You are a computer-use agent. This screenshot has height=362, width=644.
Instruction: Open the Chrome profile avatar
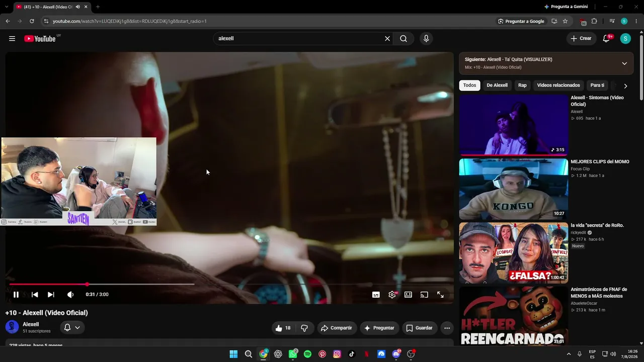[x=624, y=21]
